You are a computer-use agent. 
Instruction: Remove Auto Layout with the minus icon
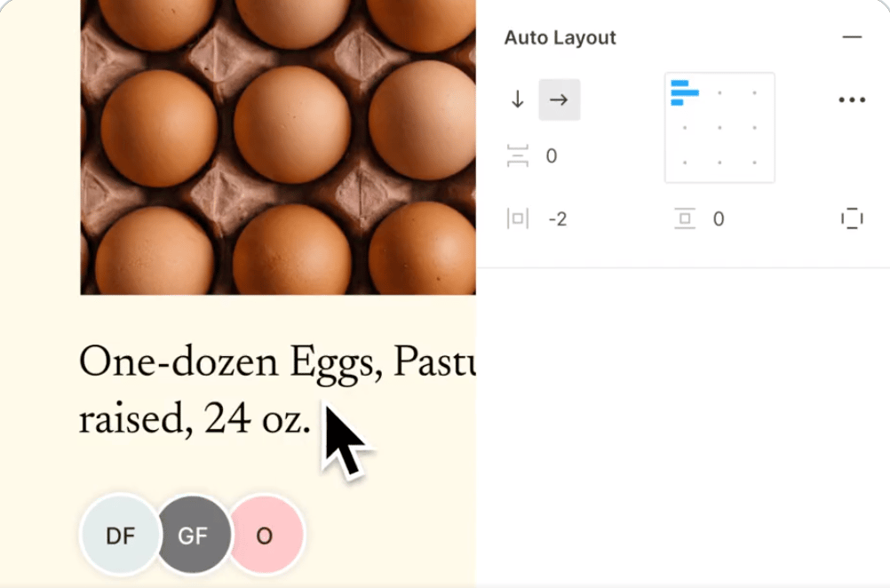pos(852,37)
